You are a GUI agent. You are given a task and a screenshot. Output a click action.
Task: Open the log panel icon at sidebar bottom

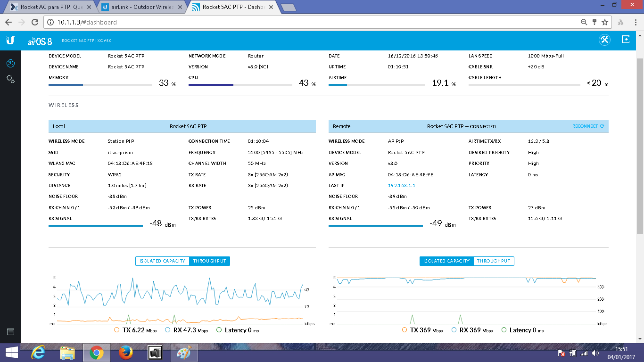[10, 332]
